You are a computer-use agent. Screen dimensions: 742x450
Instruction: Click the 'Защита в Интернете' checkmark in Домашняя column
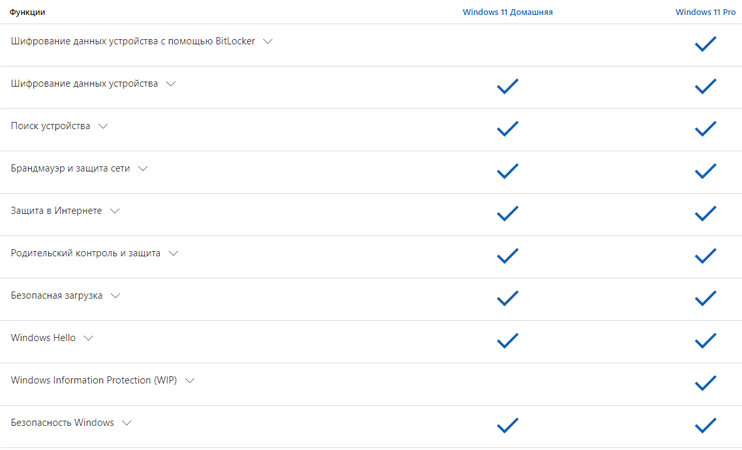[x=507, y=213]
